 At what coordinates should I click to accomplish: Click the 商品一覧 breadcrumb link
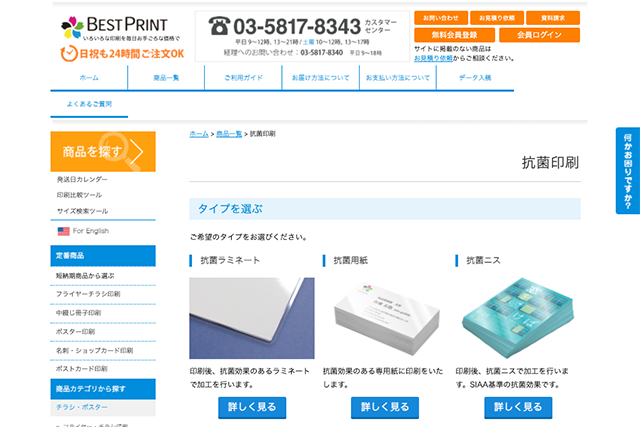pyautogui.click(x=229, y=134)
